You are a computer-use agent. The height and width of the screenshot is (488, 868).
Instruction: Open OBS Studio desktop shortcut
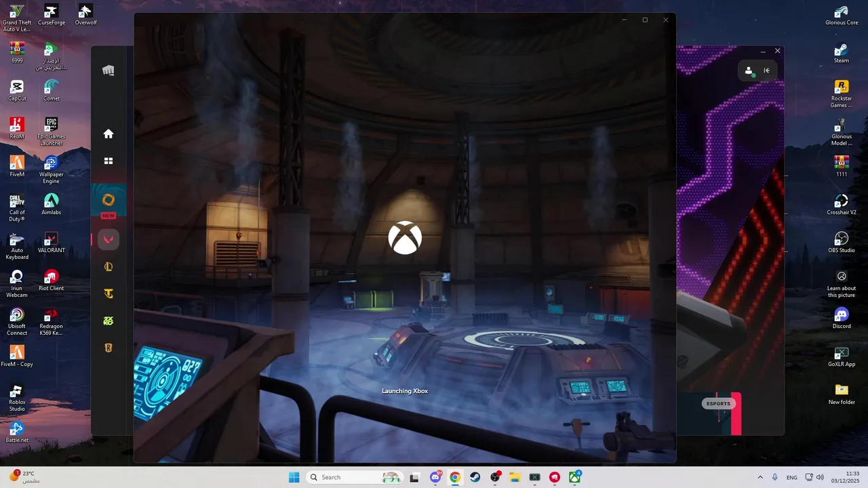click(842, 243)
